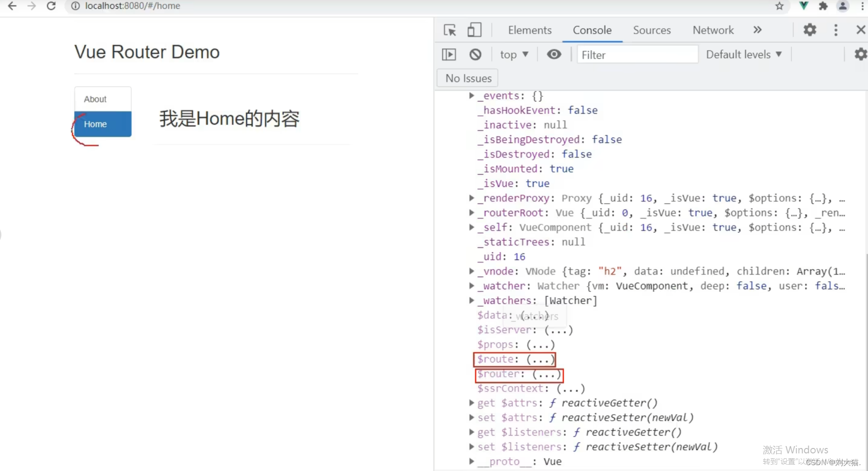Open the browser Extensions puzzle icon
This screenshot has height=471, width=868.
point(824,6)
